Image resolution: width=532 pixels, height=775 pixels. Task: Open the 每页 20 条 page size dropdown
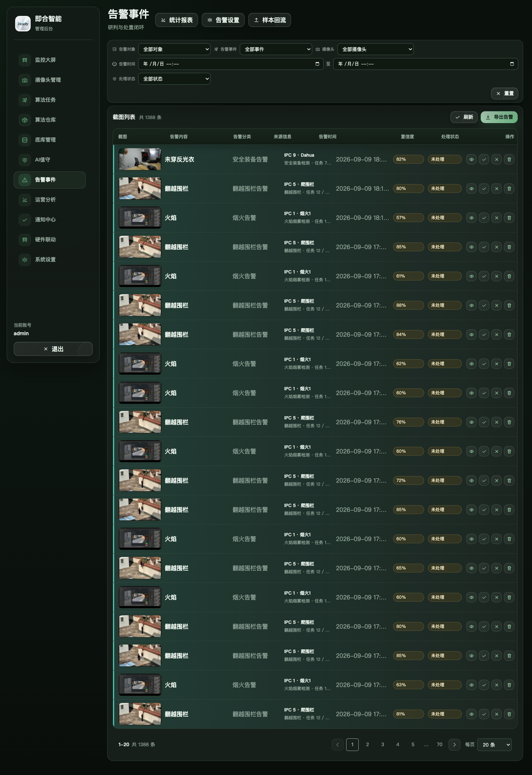tap(495, 745)
